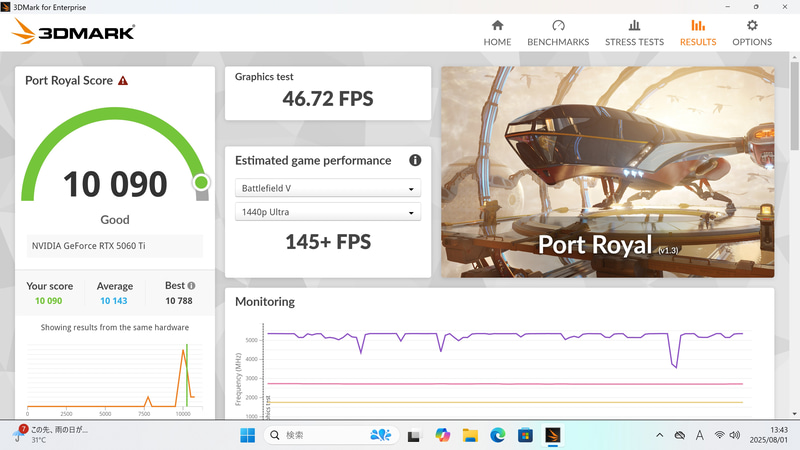Click the cloud sync tray icon

[679, 435]
